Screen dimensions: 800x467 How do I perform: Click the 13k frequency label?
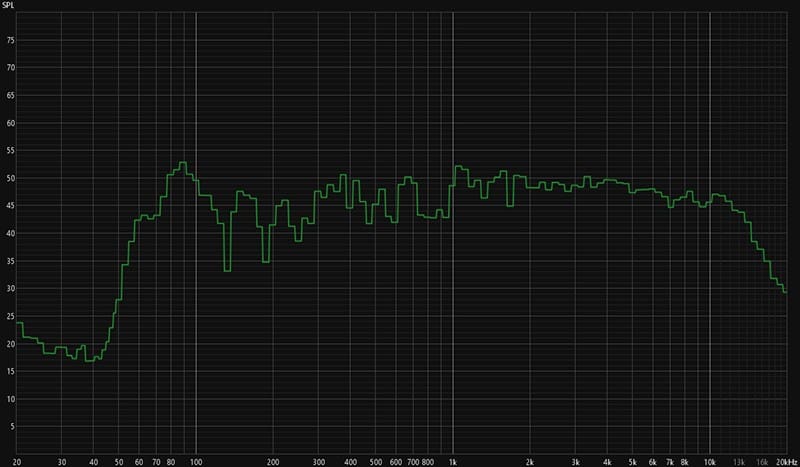[739, 462]
